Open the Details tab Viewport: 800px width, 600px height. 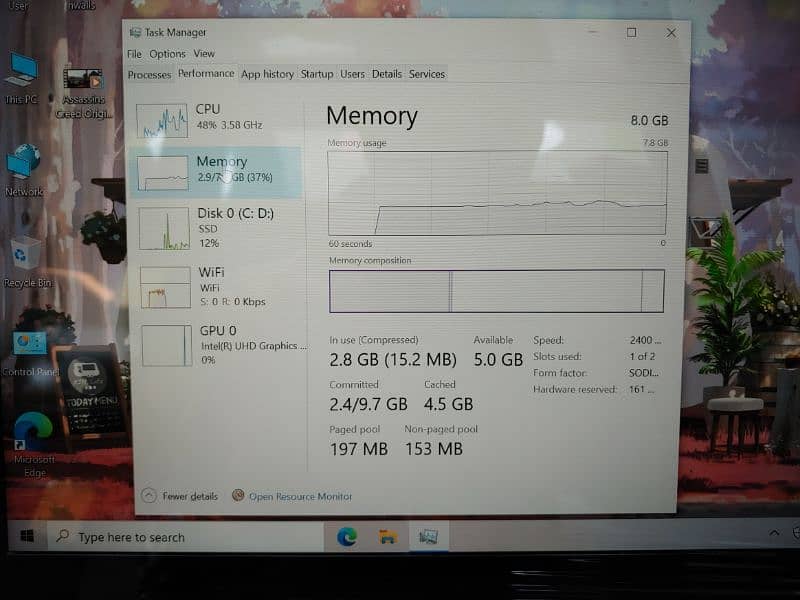(387, 74)
